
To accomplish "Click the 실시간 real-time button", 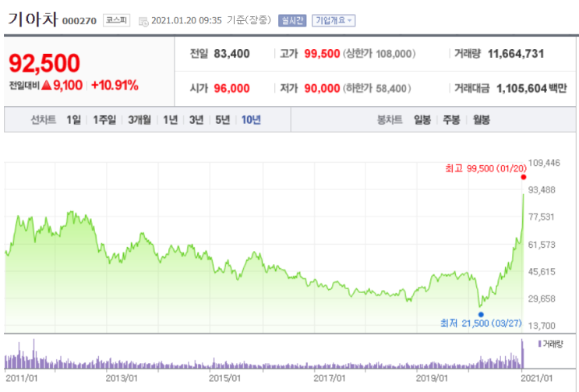I will point(292,20).
